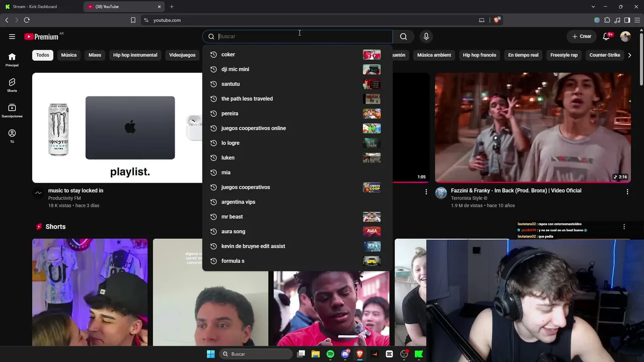
Task: Open the Fazzini & Franky video title
Action: click(x=516, y=191)
